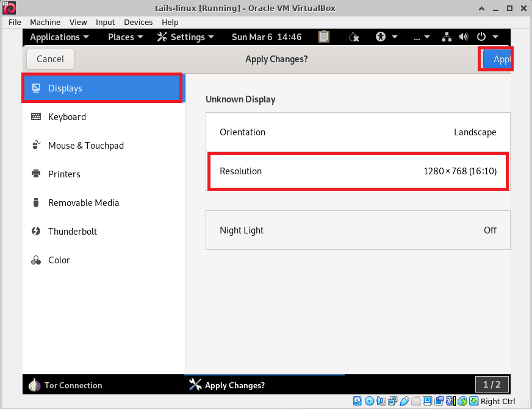Select Mouse & Touchpad in the sidebar
This screenshot has height=409, width=532.
pyautogui.click(x=104, y=145)
